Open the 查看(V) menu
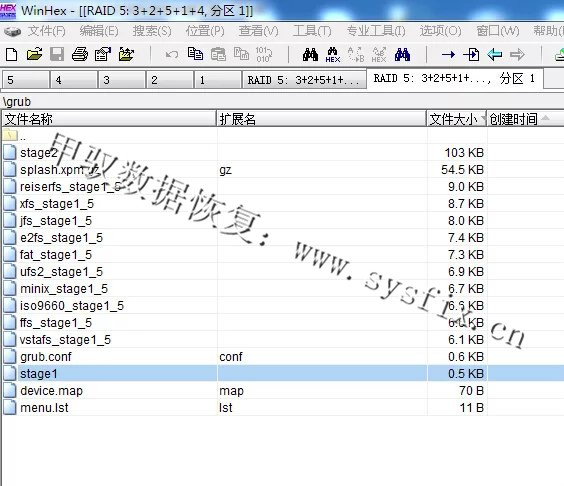564x486 pixels. point(258,31)
